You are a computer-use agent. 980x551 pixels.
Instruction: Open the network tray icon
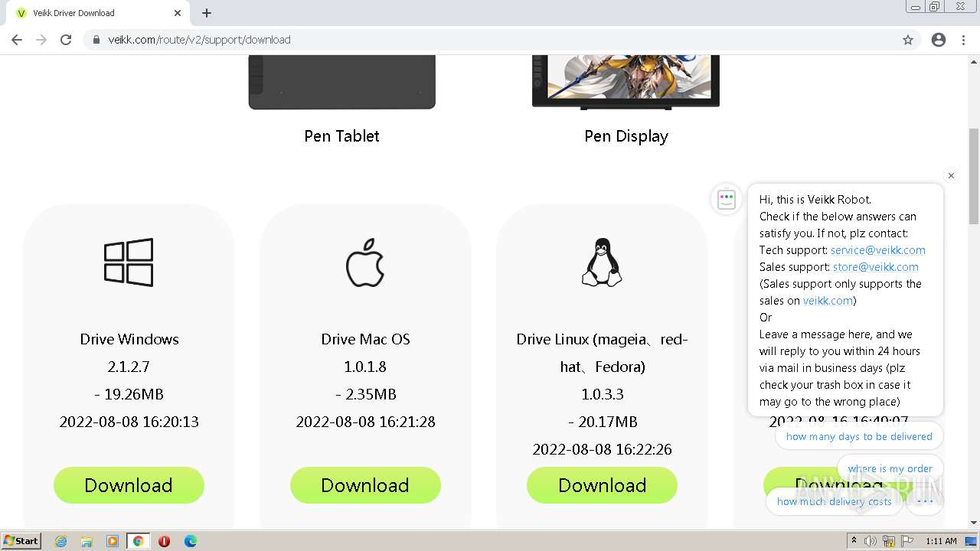[x=889, y=541]
